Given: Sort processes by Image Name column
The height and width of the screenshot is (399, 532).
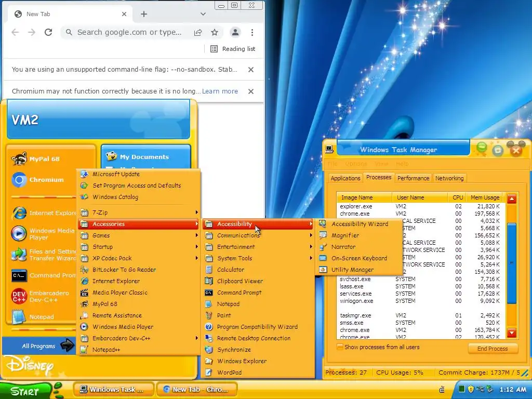Looking at the screenshot, I should 364,197.
